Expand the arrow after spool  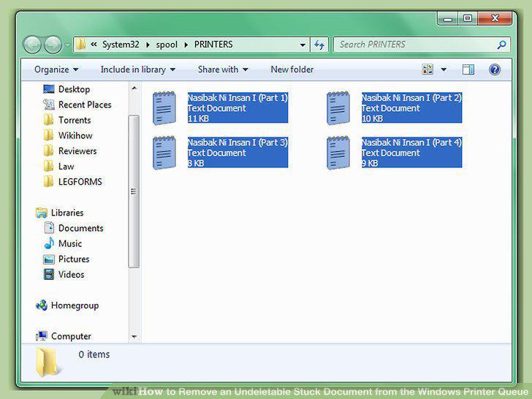[186, 45]
